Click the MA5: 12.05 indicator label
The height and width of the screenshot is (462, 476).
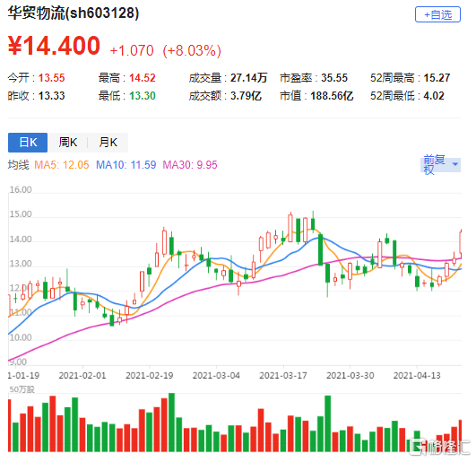tap(62, 165)
